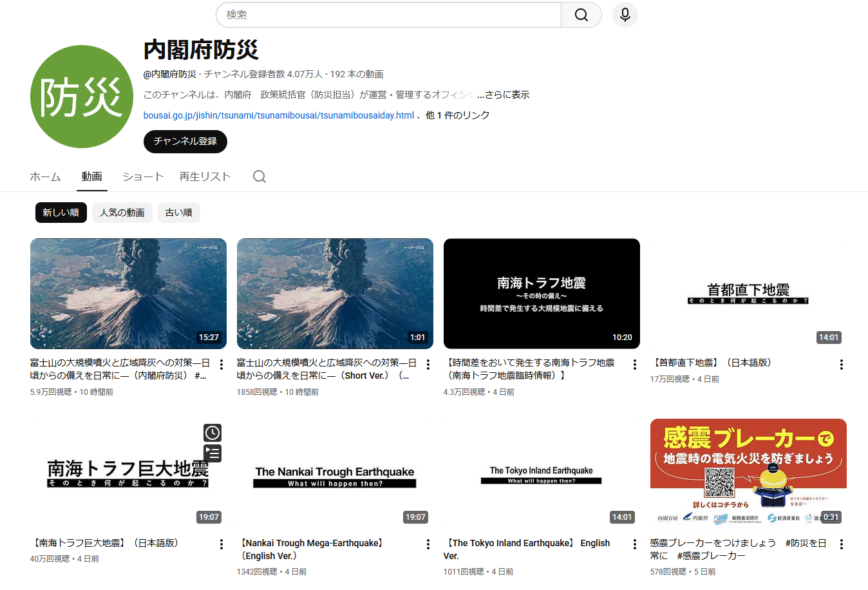This screenshot has width=868, height=590.
Task: Switch to the ショート tab
Action: [x=143, y=176]
